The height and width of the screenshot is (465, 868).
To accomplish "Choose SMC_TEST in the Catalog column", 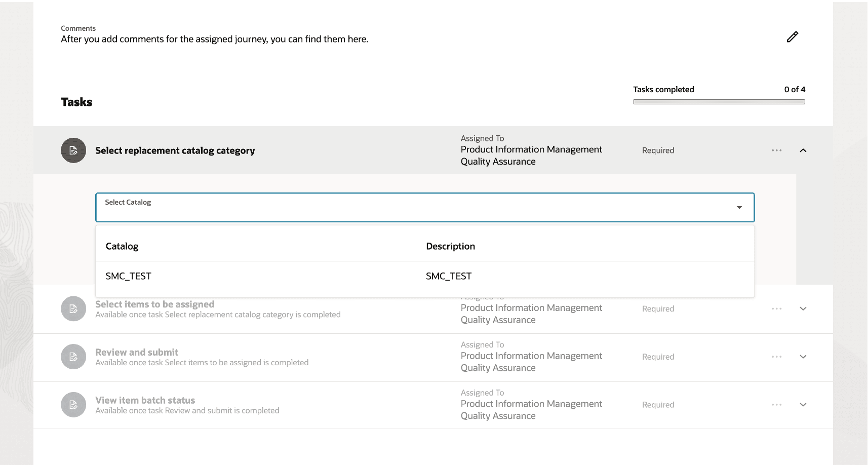I will tap(129, 276).
